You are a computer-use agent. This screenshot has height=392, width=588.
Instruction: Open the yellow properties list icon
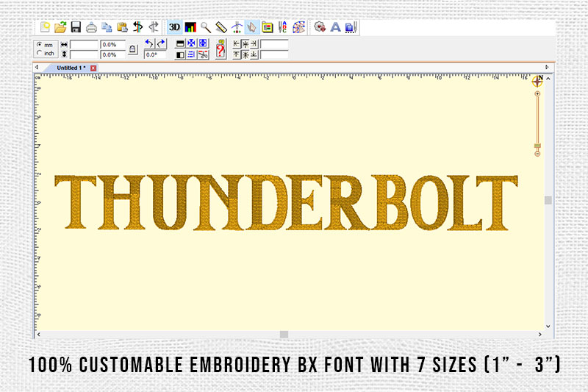tap(268, 27)
